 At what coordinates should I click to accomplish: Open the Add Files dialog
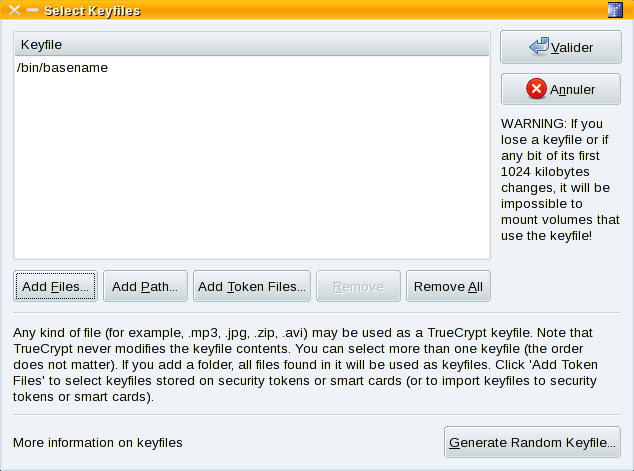55,286
